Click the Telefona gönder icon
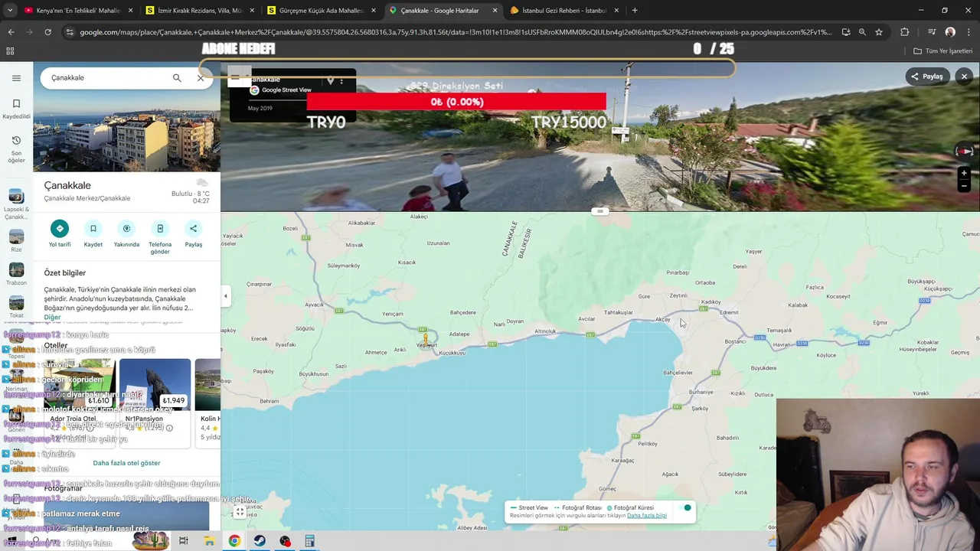Image resolution: width=980 pixels, height=551 pixels. coord(160,228)
